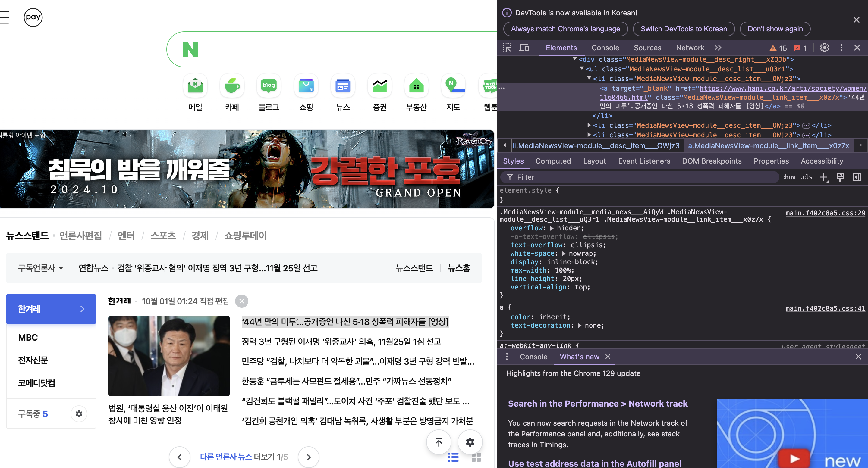Switch to the Console tab
Image resolution: width=868 pixels, height=468 pixels.
(605, 48)
